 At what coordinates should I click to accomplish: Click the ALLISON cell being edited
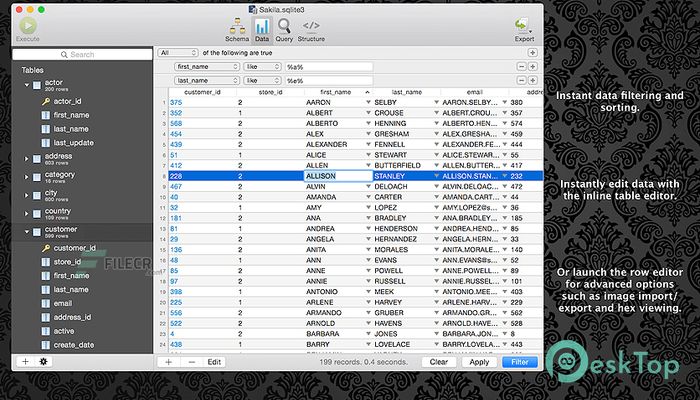tap(338, 176)
